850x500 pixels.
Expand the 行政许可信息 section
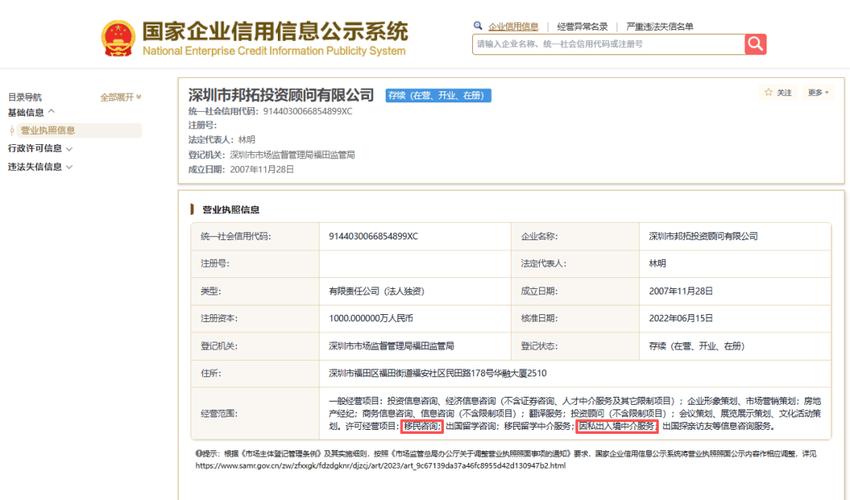40,148
